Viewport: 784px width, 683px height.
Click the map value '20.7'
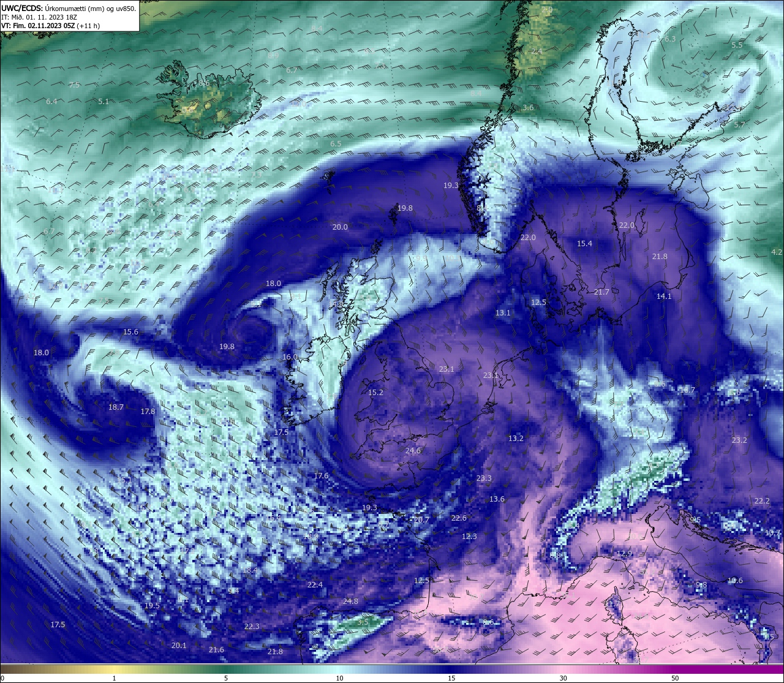coord(421,520)
